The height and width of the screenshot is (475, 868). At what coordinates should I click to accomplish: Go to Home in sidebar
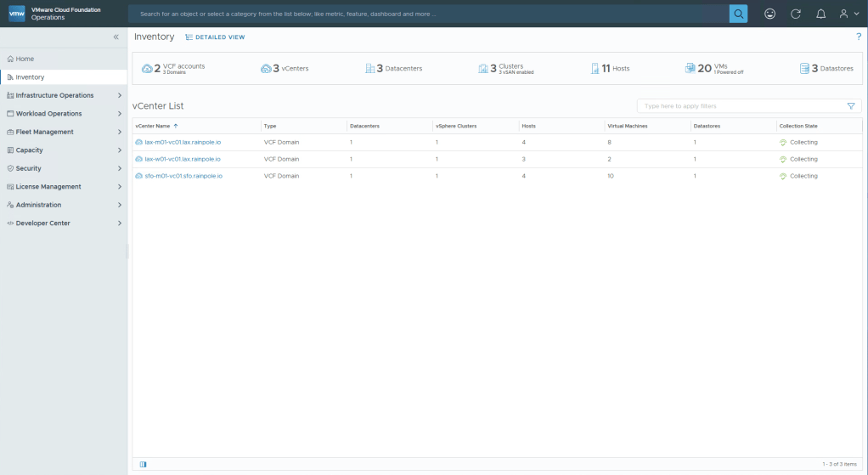point(25,59)
